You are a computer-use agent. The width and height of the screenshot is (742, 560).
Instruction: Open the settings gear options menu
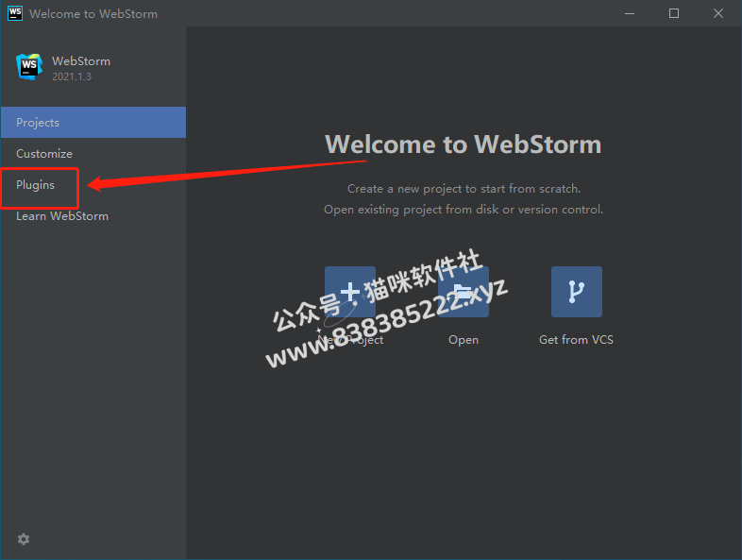point(24,539)
